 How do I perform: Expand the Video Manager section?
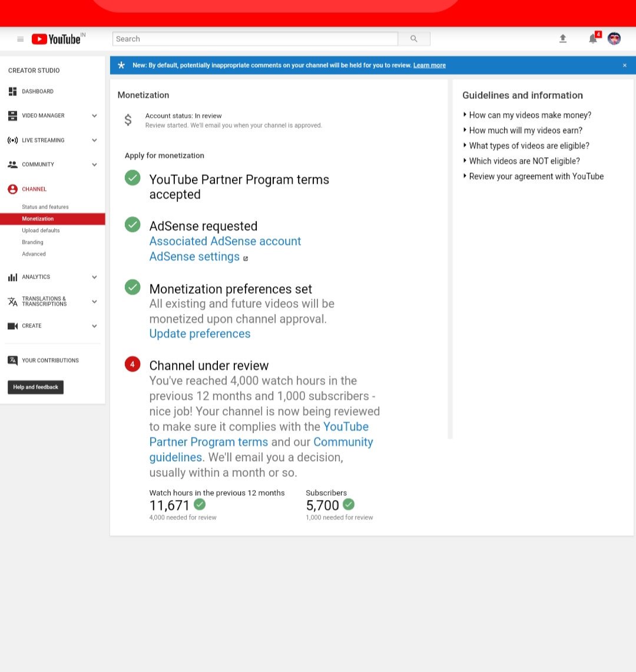click(x=94, y=115)
